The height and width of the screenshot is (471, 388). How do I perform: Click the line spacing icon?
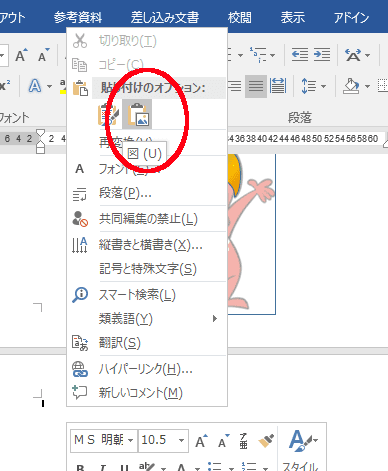pos(308,86)
